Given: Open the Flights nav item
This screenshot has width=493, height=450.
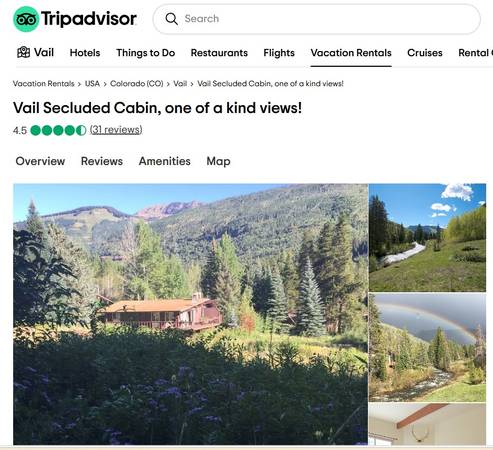Looking at the screenshot, I should (x=279, y=53).
